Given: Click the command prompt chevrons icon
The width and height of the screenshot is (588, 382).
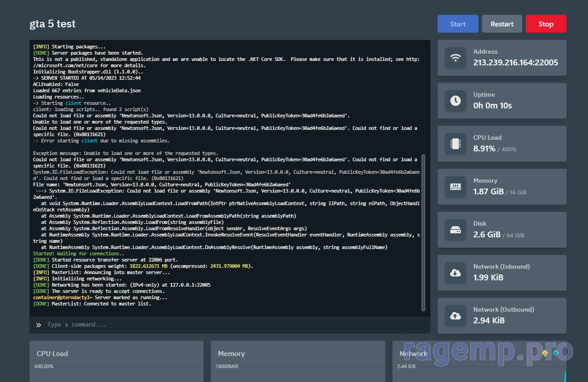Looking at the screenshot, I should [x=38, y=325].
